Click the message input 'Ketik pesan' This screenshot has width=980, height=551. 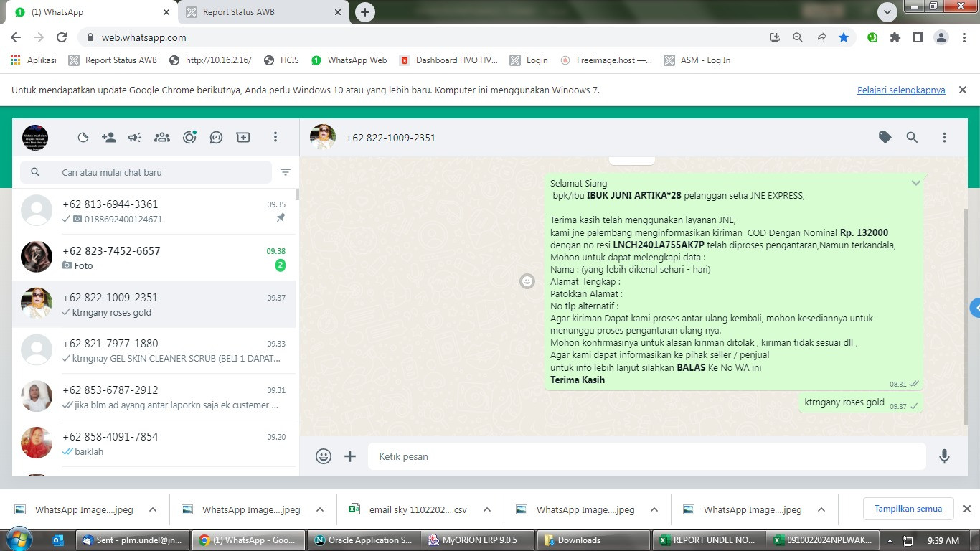coord(647,456)
